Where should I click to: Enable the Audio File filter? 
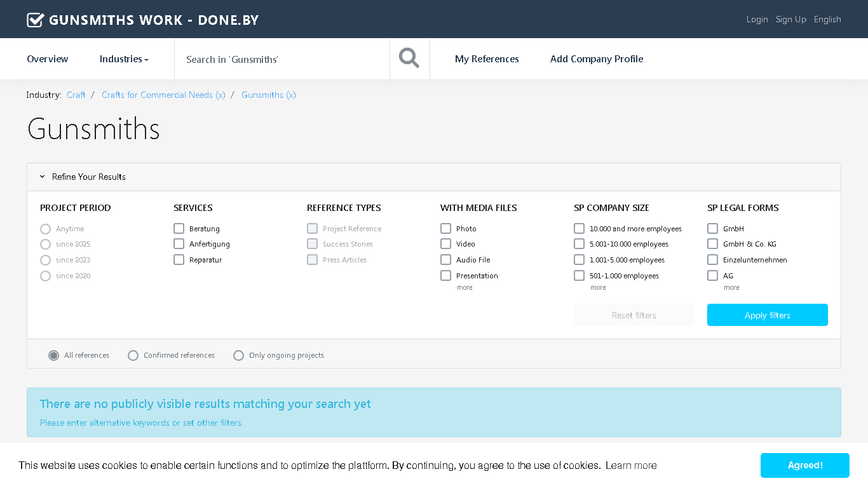coord(445,259)
